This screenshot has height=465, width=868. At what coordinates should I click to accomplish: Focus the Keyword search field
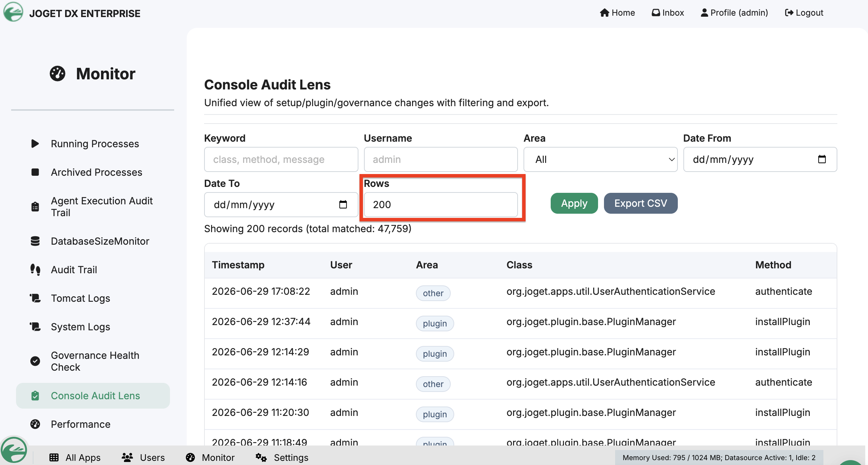(x=281, y=159)
